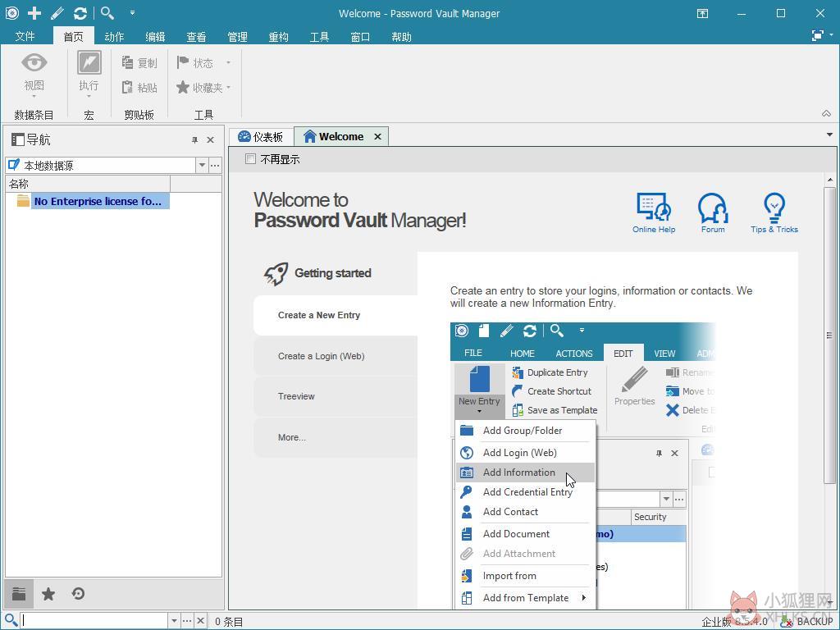Open the 本地数据源 data source dropdown
This screenshot has height=630, width=840.
coord(202,166)
